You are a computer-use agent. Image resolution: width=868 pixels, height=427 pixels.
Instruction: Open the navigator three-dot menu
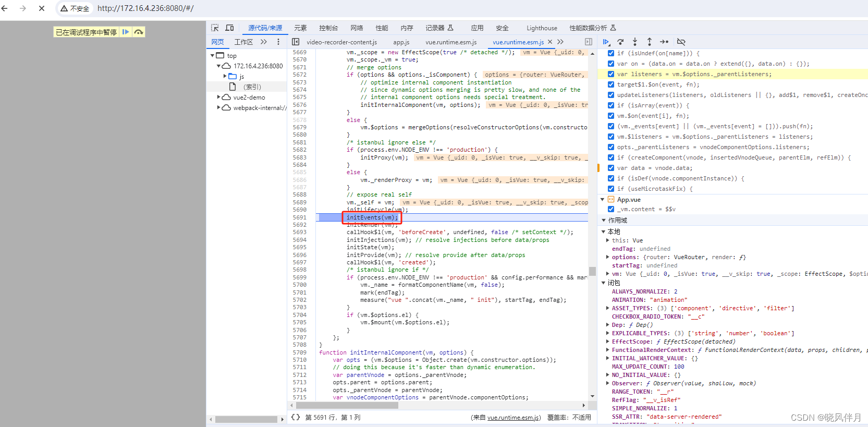click(x=278, y=42)
